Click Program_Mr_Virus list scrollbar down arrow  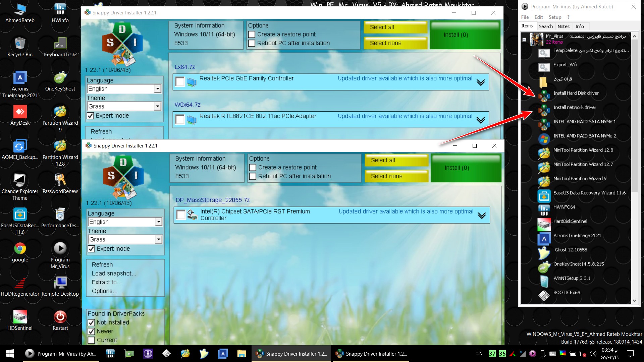click(634, 301)
